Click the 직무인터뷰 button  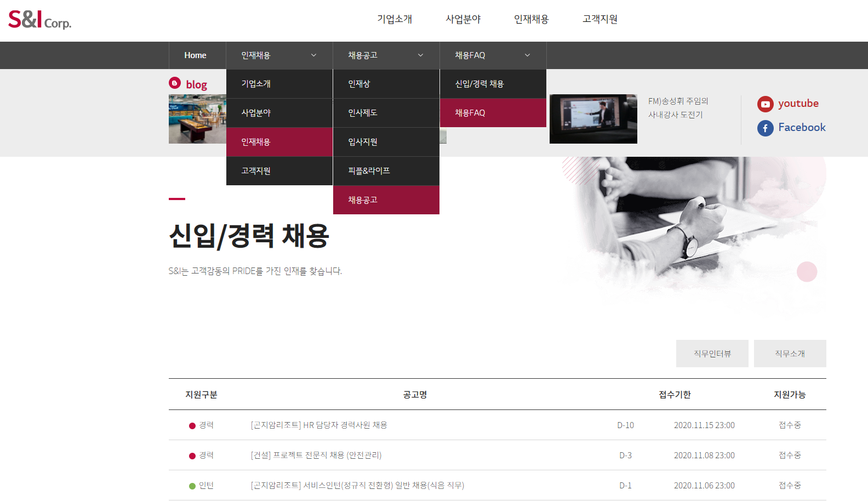click(x=712, y=354)
